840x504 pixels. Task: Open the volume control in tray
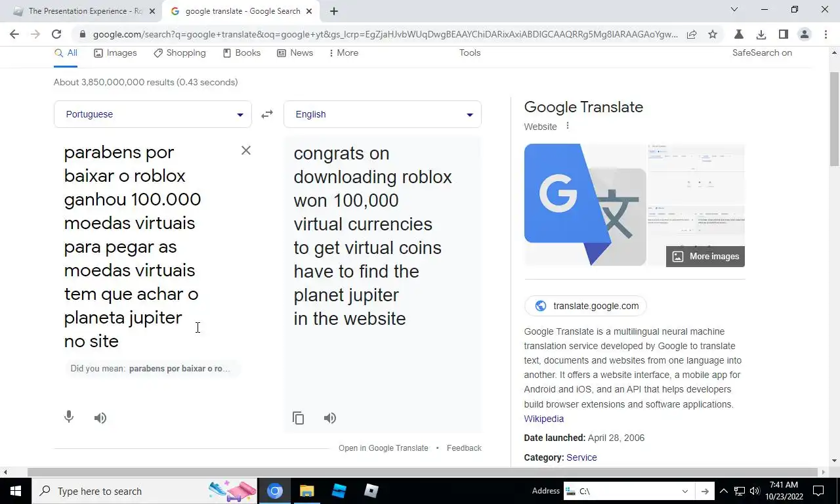point(754,491)
